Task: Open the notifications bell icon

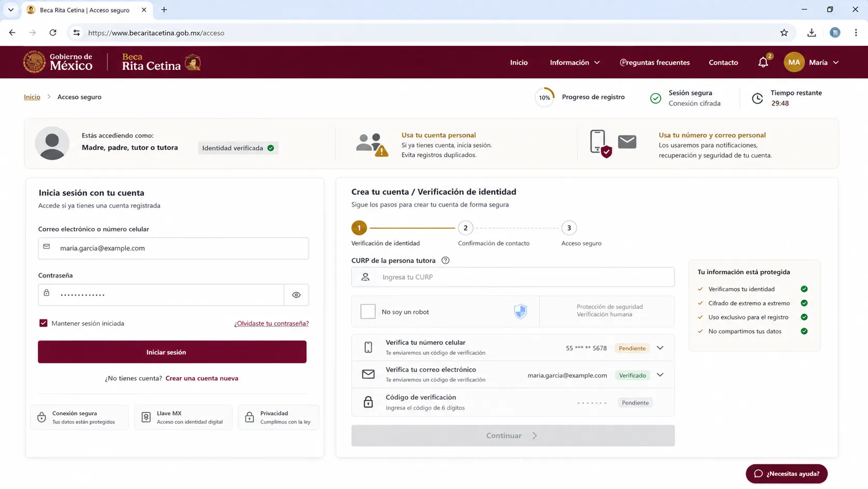Action: tap(763, 62)
